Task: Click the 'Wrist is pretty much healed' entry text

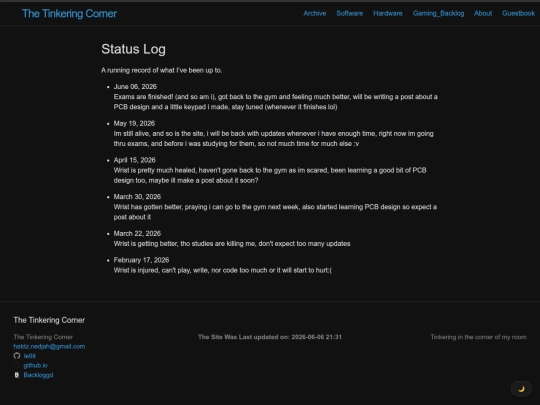Action: click(x=270, y=175)
